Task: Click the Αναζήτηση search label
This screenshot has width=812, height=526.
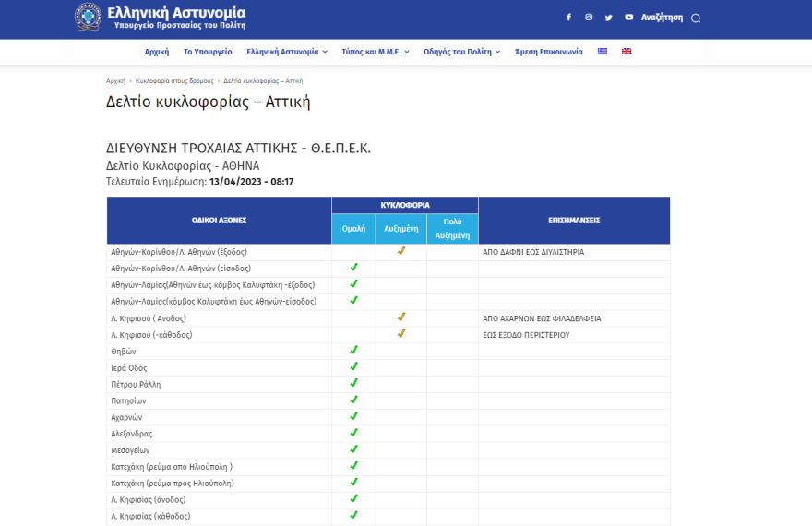Action: coord(662,18)
